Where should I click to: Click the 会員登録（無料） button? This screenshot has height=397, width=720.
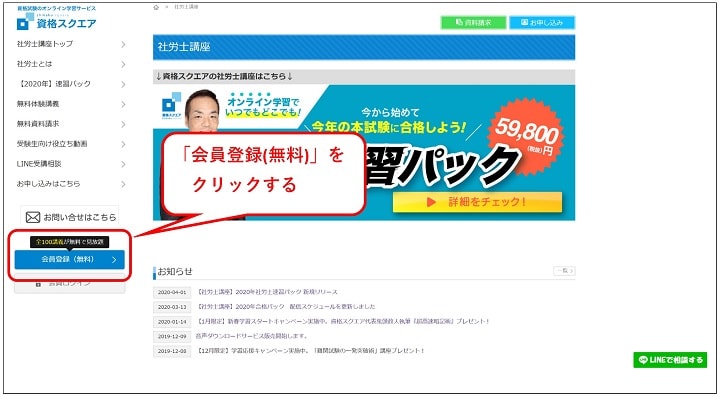(69, 259)
